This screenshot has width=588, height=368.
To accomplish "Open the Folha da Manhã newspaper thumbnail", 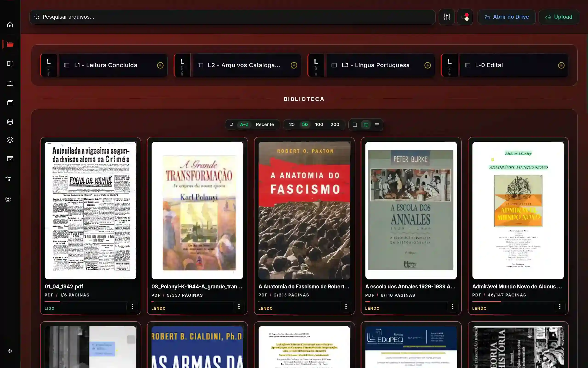I will 90,210.
